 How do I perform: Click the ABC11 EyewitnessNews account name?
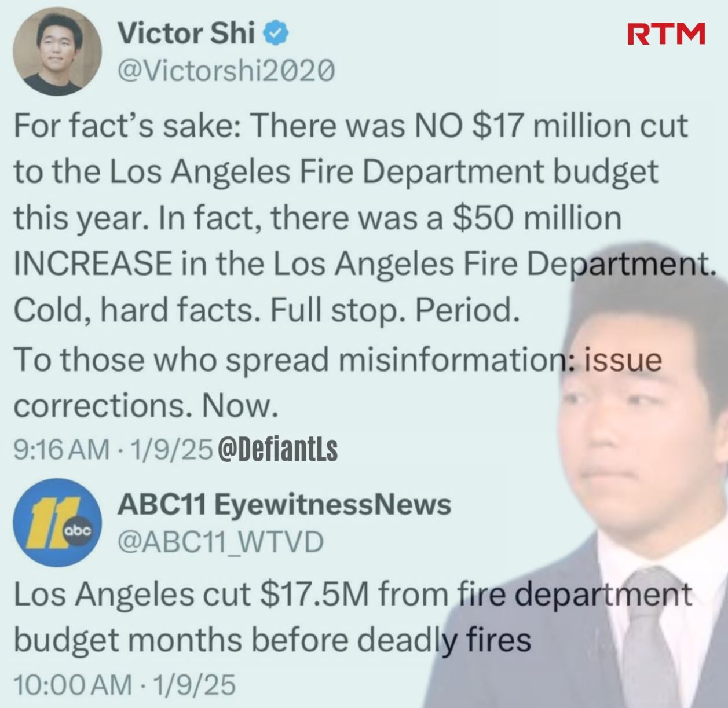click(284, 504)
